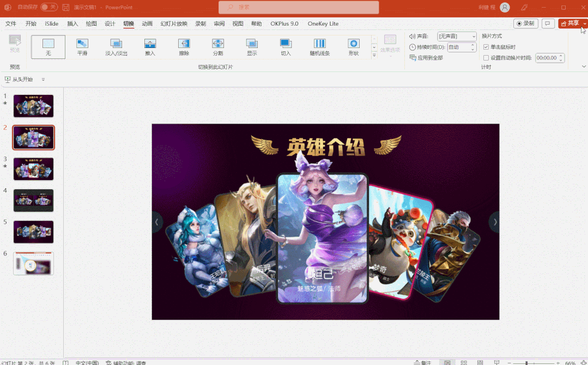Expand the transition gallery more button
Viewport: 588px width, 365px height.
pos(374,55)
